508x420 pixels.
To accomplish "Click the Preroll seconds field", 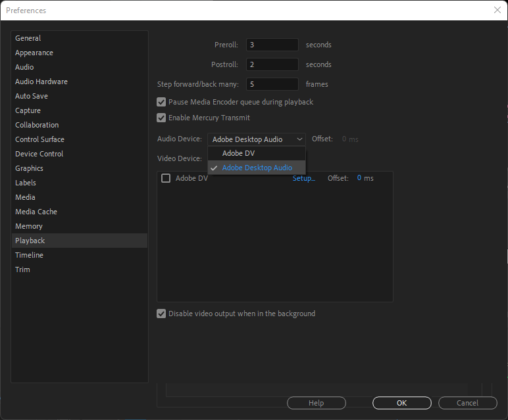I will pos(272,45).
